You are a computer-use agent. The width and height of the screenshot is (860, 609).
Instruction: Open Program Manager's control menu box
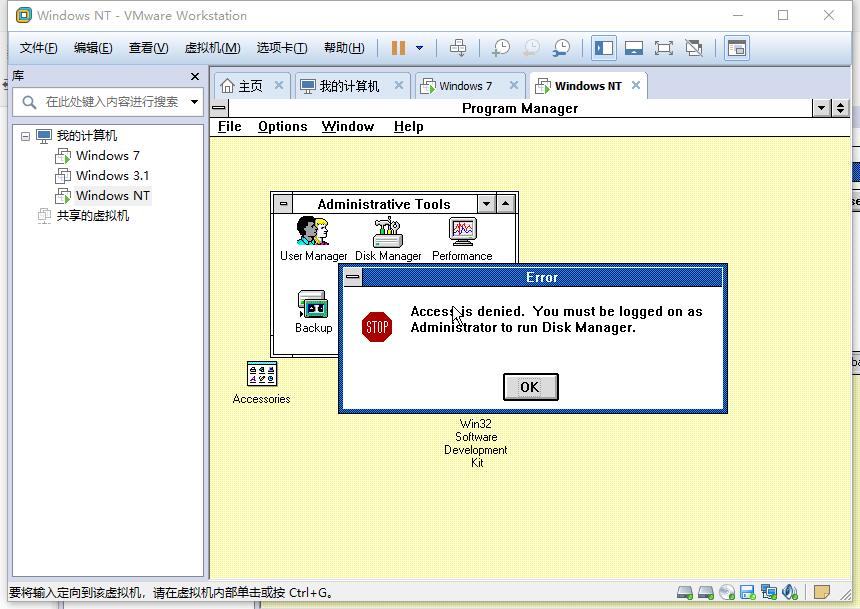click(x=219, y=108)
